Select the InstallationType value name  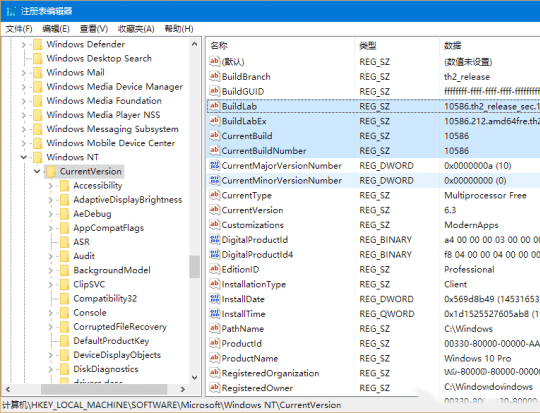tap(254, 284)
